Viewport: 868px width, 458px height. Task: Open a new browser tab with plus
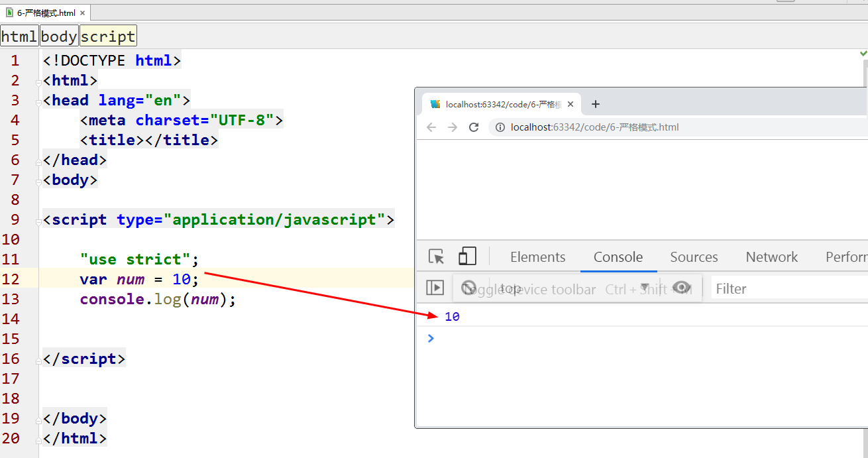(x=595, y=104)
